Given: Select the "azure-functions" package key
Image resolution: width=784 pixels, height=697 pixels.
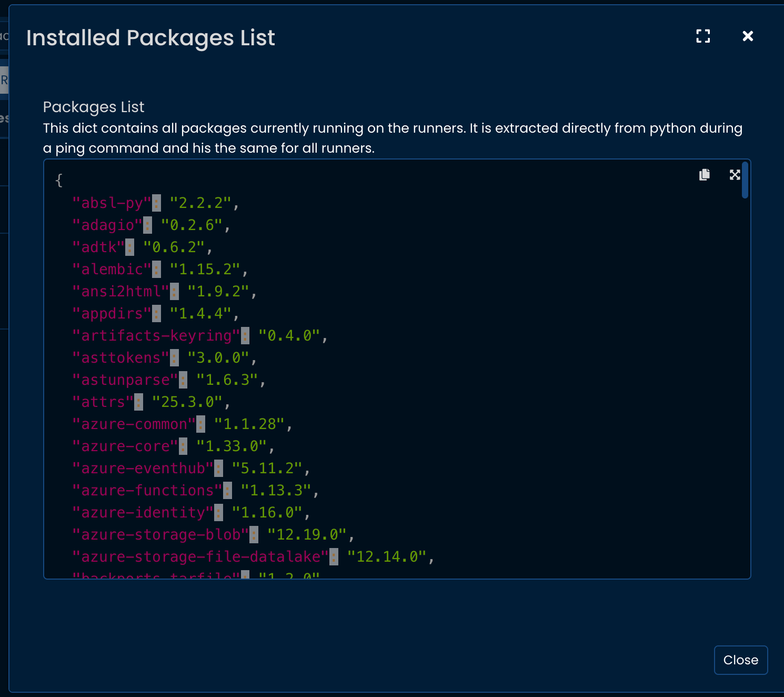Looking at the screenshot, I should (147, 491).
